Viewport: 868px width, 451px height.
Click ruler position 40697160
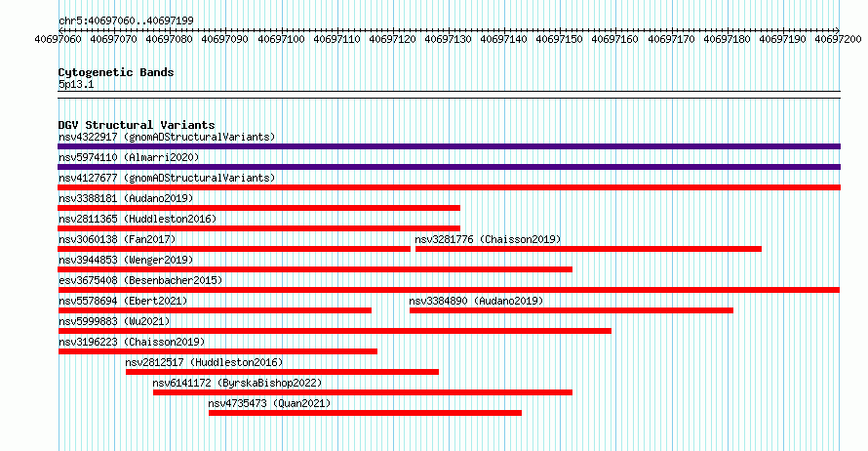(615, 39)
